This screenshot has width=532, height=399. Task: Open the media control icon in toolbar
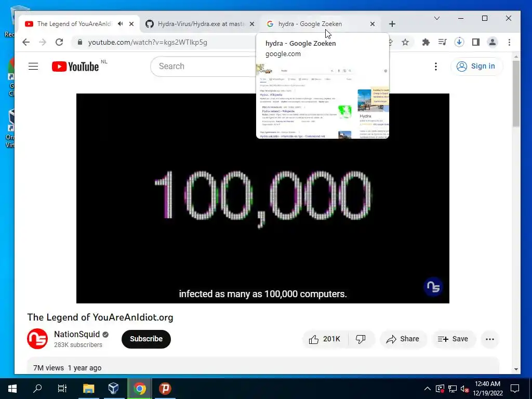coord(442,42)
